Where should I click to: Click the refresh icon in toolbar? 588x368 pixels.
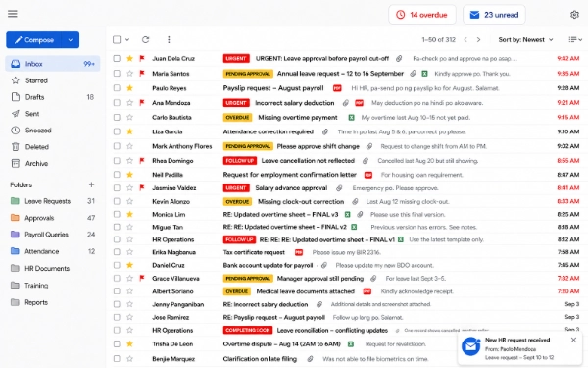[145, 40]
